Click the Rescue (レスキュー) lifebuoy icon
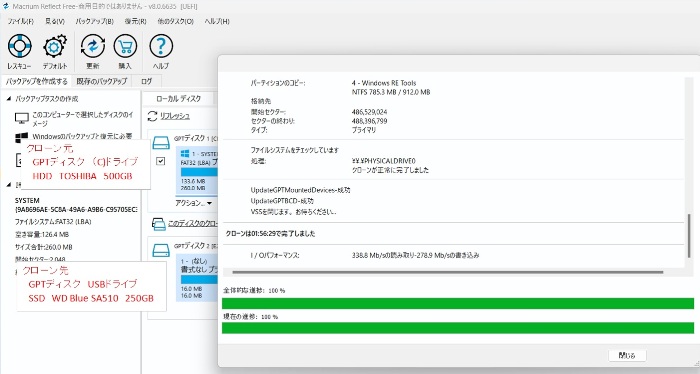The width and height of the screenshot is (700, 374). [19, 46]
